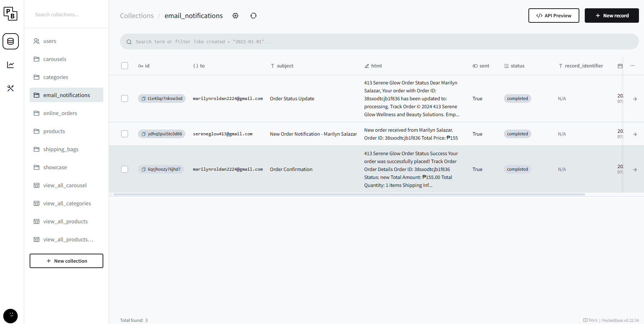
Task: Open the Docs link in footer
Action: pos(591,320)
